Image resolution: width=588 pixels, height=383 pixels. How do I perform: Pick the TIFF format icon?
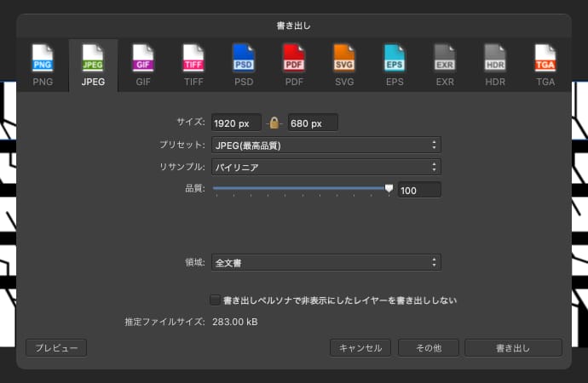[193, 58]
